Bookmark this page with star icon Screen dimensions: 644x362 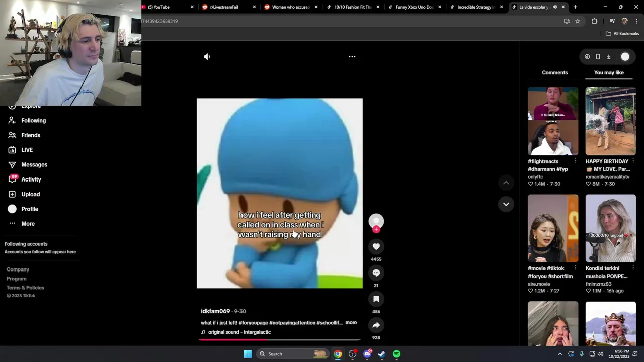(578, 21)
